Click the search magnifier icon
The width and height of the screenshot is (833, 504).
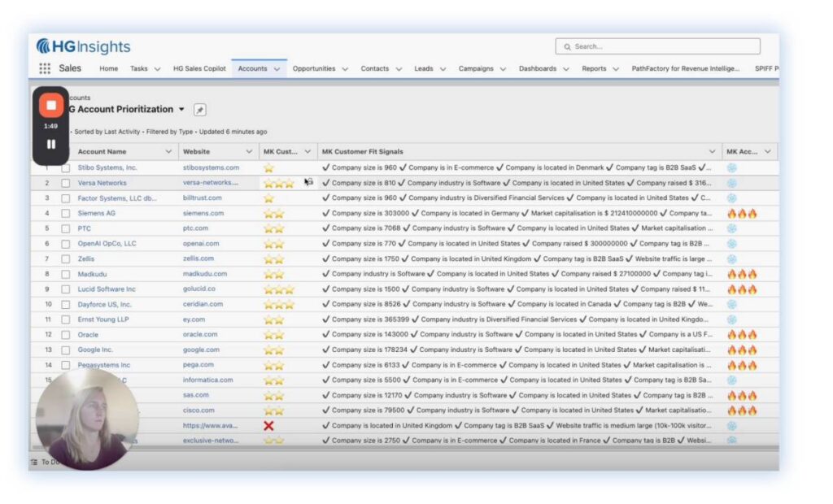(567, 46)
